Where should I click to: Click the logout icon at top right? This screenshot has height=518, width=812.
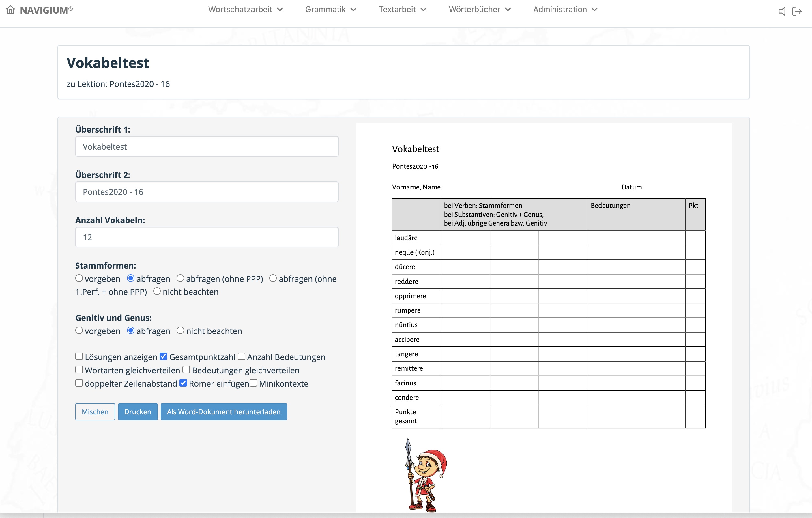tap(797, 11)
